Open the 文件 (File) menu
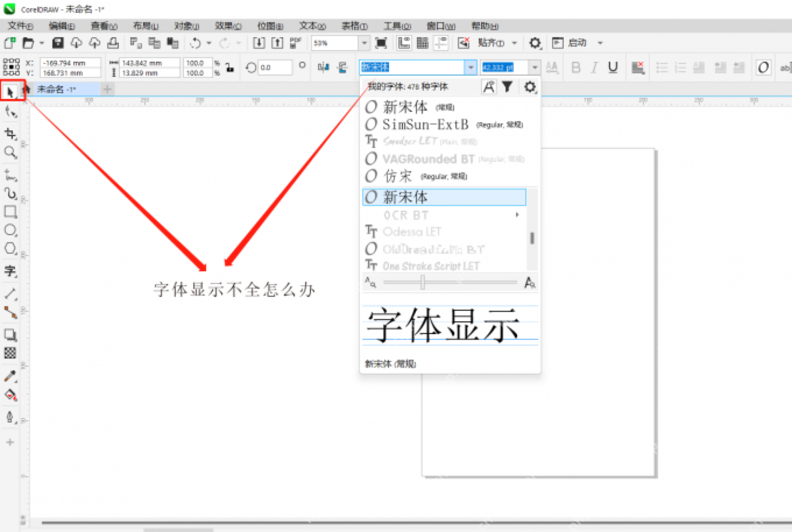 point(20,26)
